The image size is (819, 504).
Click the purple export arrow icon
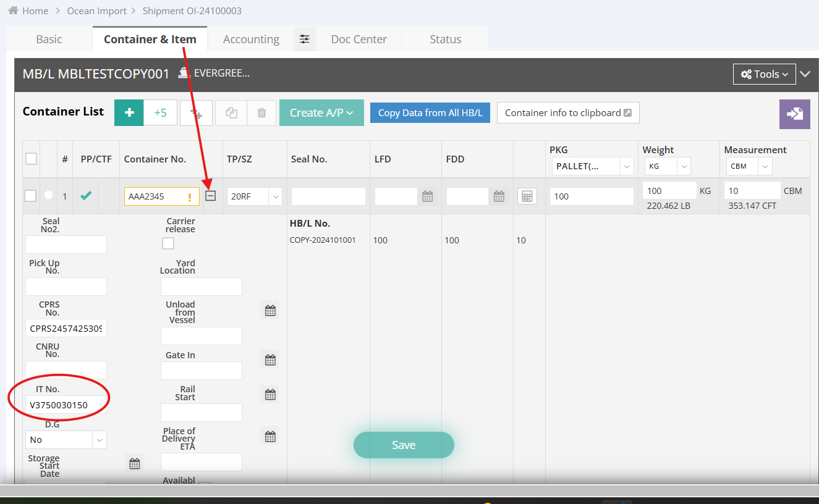pos(794,114)
